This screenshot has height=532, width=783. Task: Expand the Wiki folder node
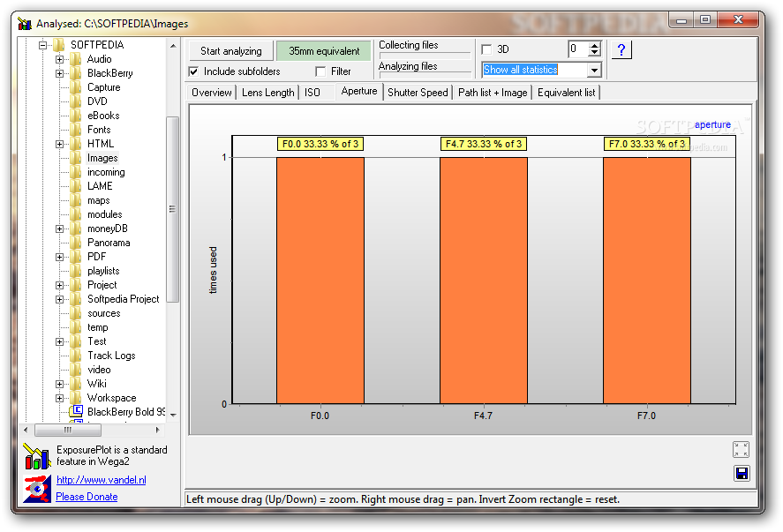click(59, 385)
